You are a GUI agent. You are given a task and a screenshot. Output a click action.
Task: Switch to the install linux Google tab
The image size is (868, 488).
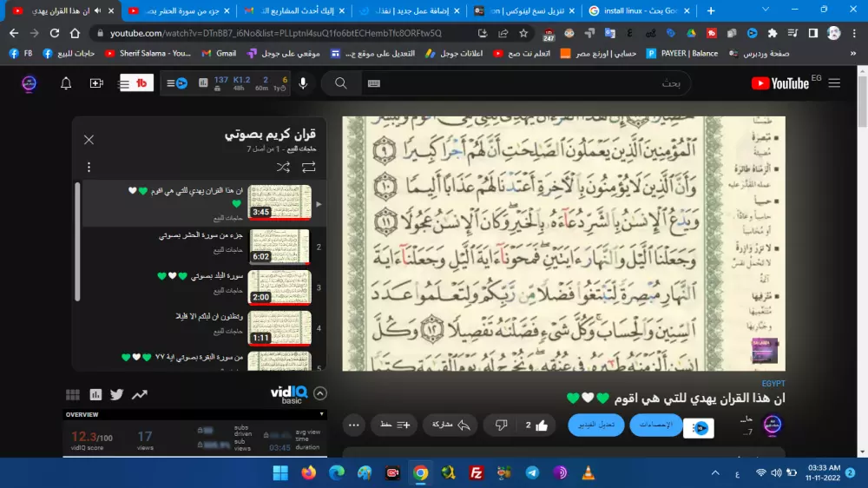(x=640, y=10)
